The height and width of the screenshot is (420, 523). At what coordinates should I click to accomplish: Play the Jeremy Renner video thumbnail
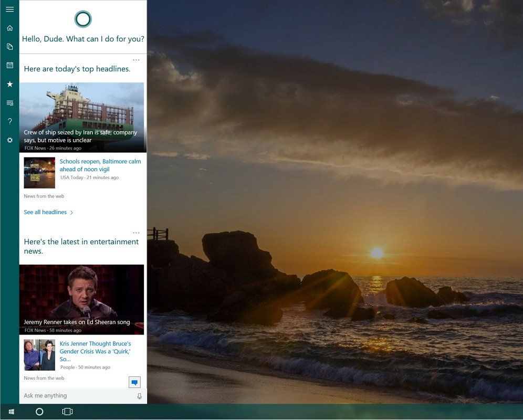click(x=82, y=297)
